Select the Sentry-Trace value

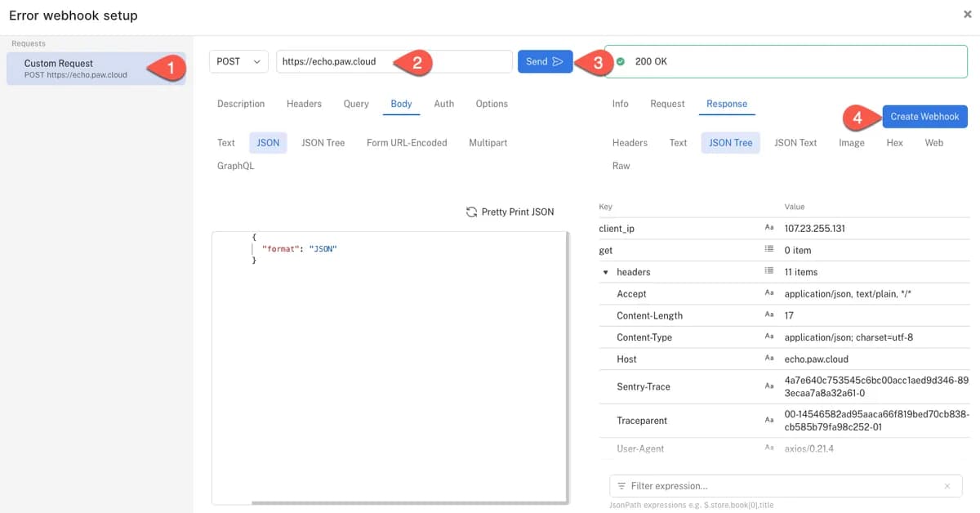point(876,386)
